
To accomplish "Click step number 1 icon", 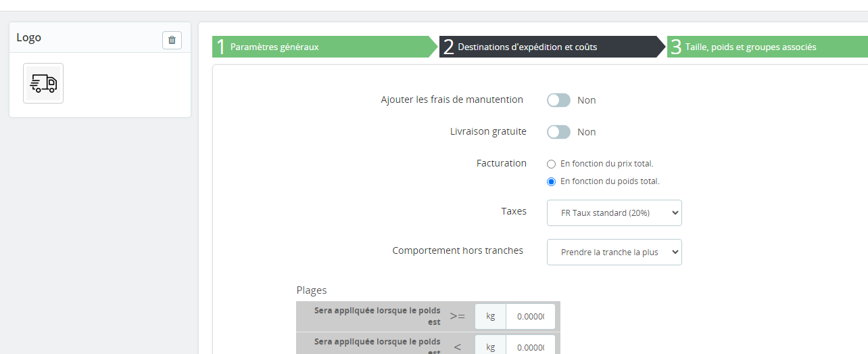I will pyautogui.click(x=220, y=47).
